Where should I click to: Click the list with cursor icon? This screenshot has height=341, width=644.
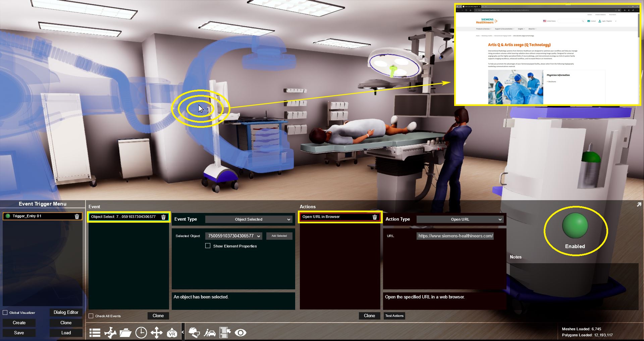point(225,333)
